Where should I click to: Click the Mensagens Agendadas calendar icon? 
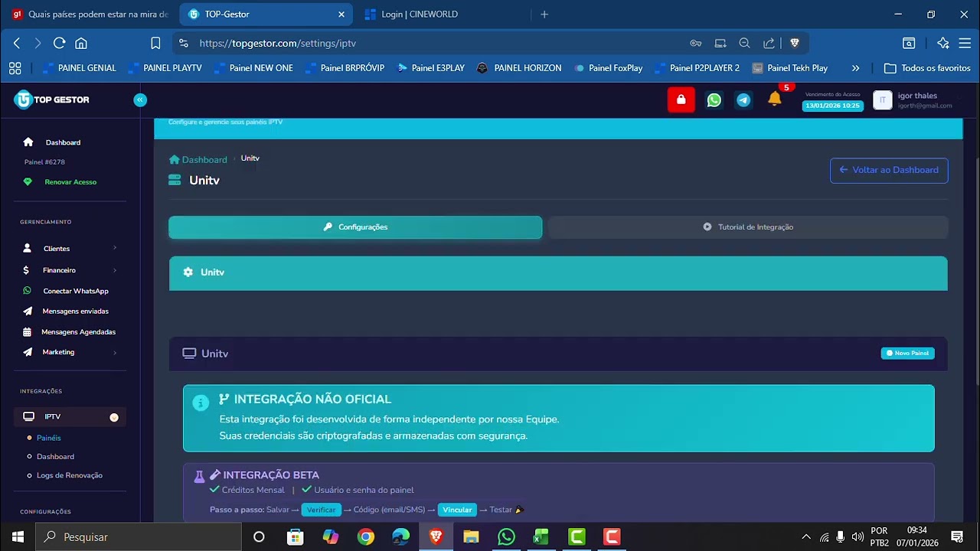pos(28,332)
